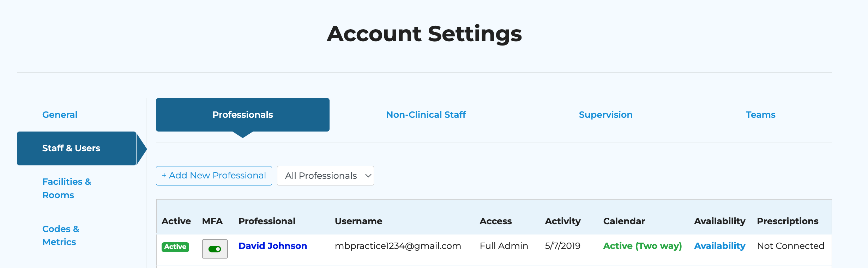Click the Availability link for David Johnson

[x=719, y=246]
